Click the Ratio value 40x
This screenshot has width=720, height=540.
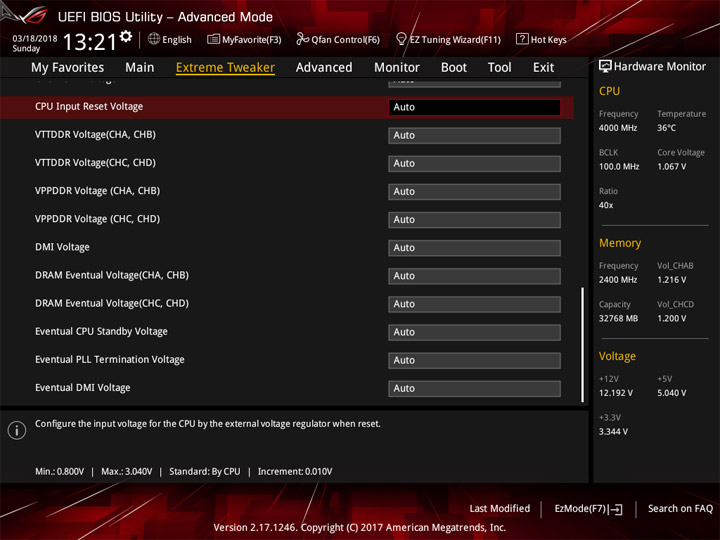[606, 205]
